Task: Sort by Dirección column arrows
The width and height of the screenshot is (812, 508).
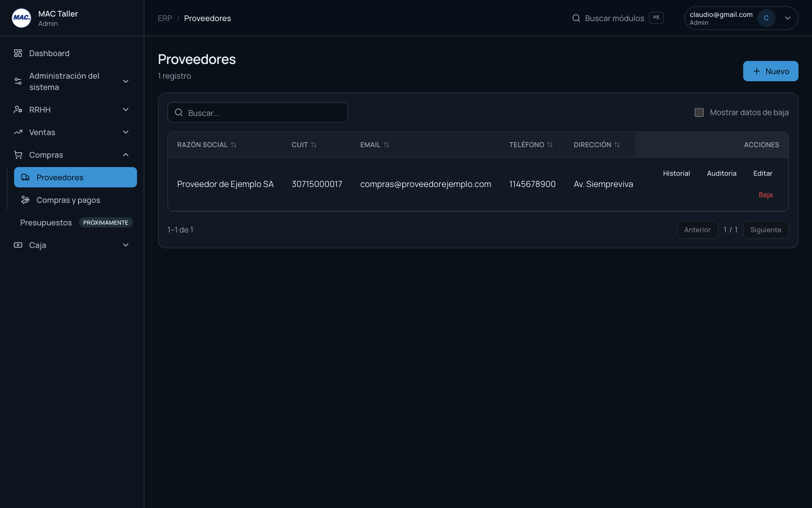Action: 617,144
